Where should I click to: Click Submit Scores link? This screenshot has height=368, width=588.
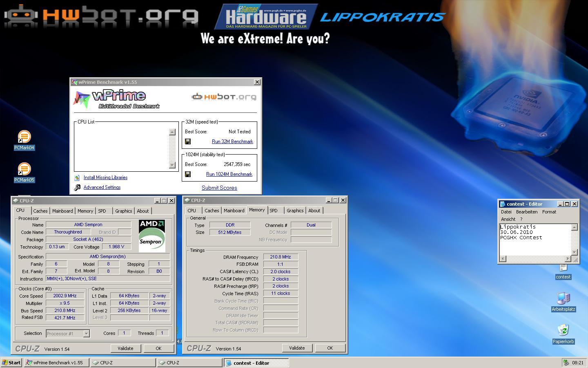coord(219,188)
